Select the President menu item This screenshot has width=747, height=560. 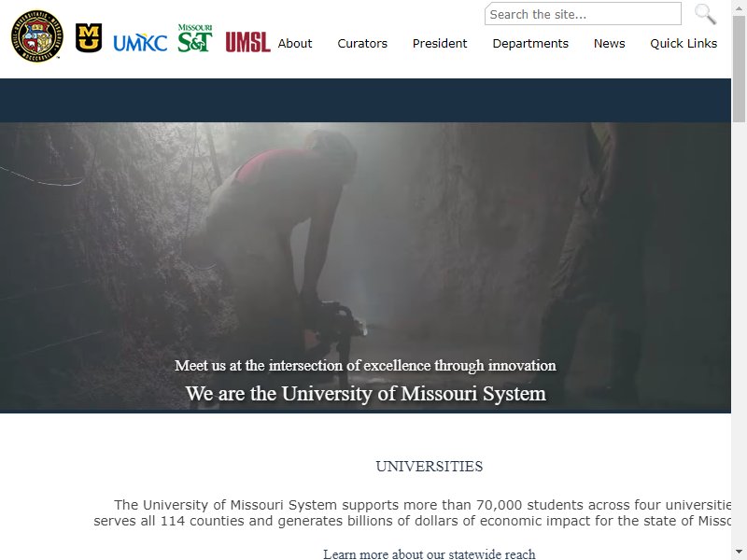[440, 43]
